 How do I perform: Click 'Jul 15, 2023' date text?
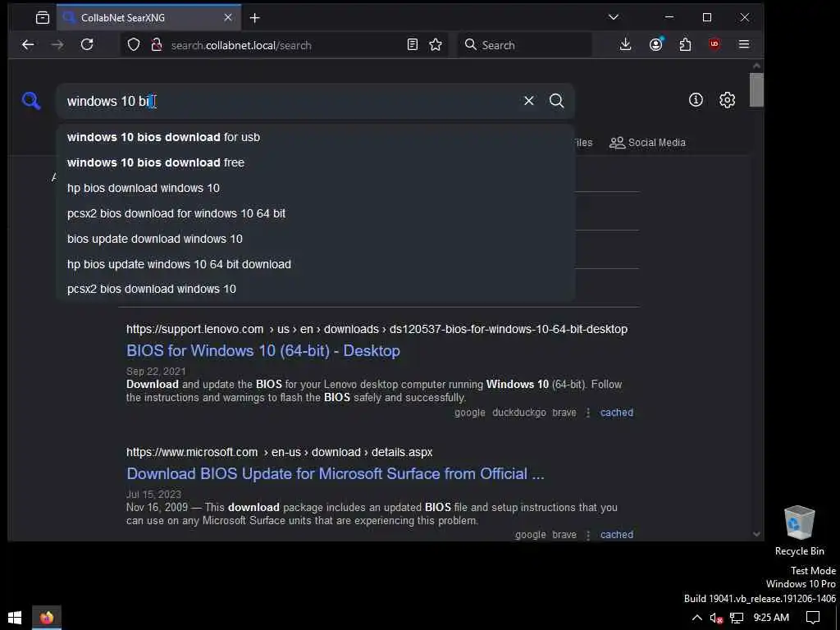153,494
